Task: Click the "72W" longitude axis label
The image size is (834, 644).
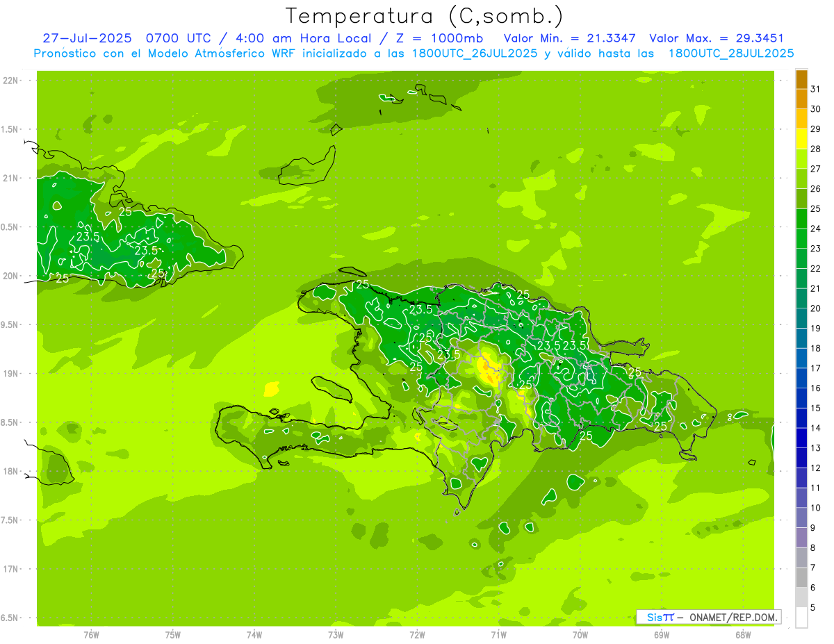Action: 417,634
